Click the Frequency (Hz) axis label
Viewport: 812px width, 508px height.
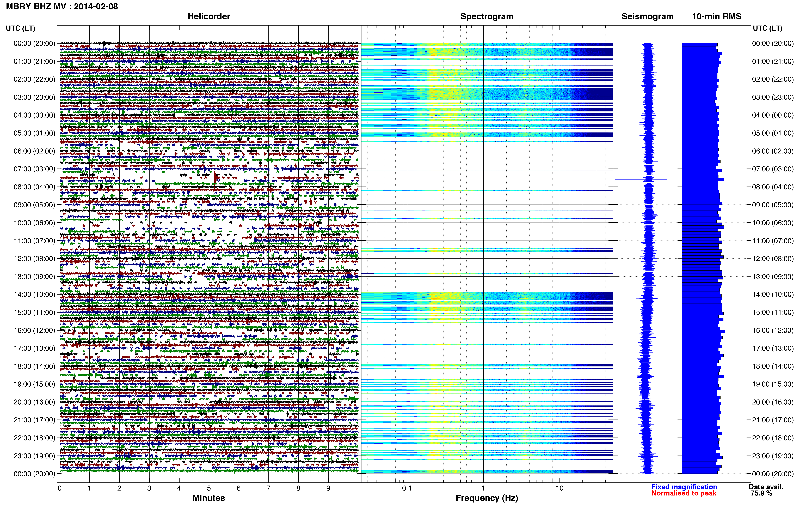tap(487, 498)
